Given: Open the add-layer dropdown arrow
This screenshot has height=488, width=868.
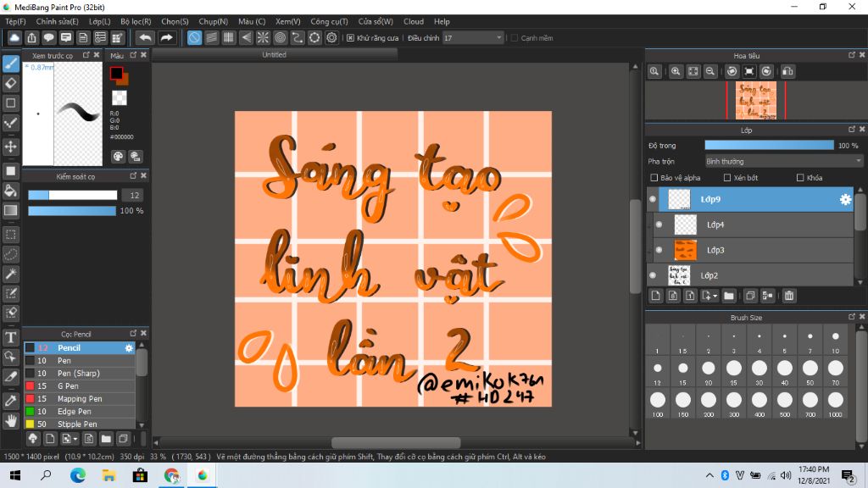Looking at the screenshot, I should [715, 296].
